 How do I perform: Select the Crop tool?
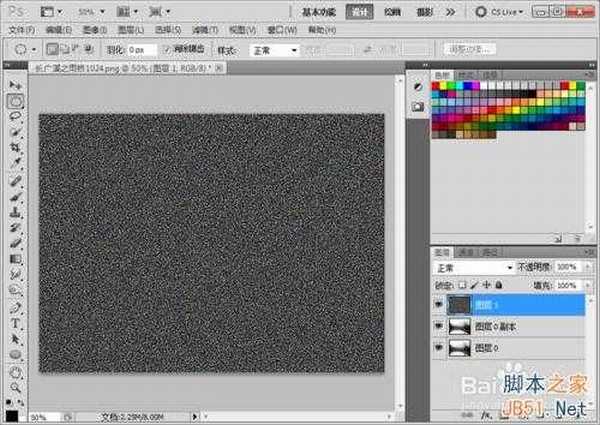point(17,146)
